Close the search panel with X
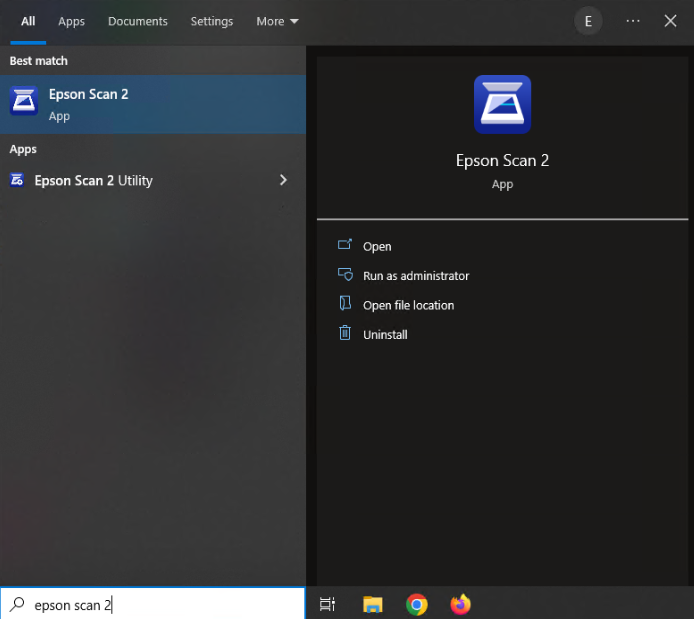The height and width of the screenshot is (619, 694). click(670, 21)
